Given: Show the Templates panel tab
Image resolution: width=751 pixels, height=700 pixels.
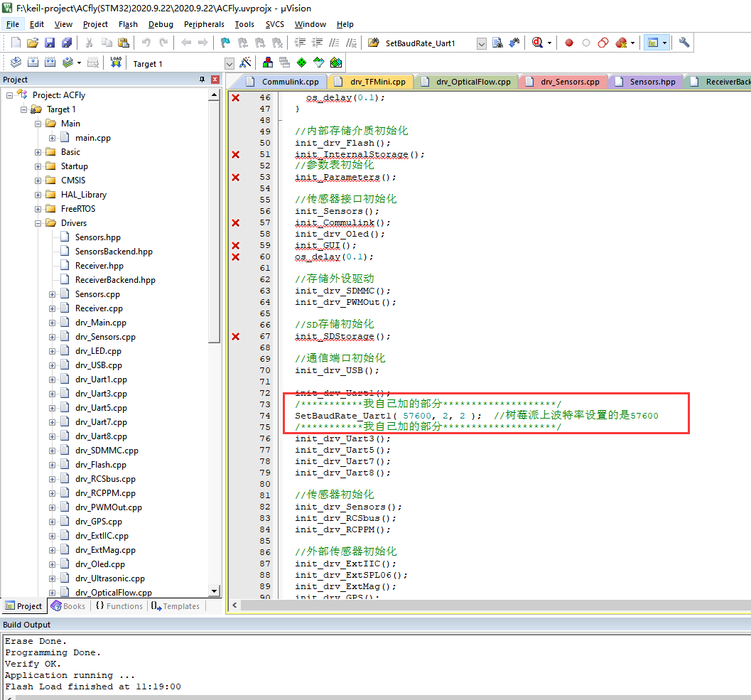Looking at the screenshot, I should 175,606.
